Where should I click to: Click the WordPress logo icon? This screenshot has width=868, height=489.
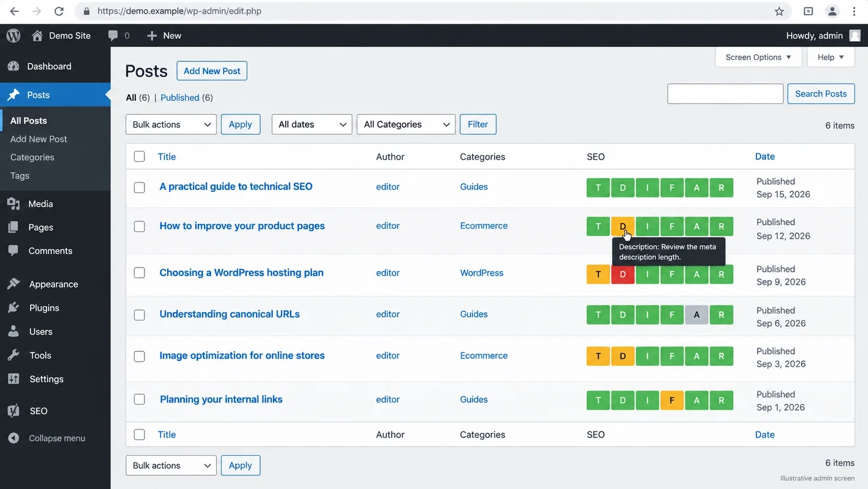pyautogui.click(x=13, y=35)
